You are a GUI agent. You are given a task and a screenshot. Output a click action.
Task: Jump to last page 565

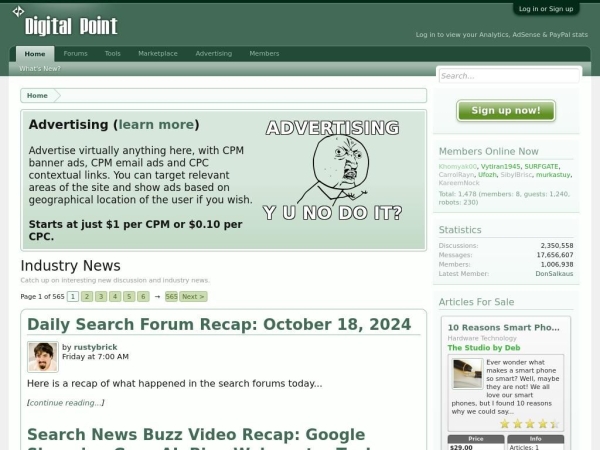tap(171, 297)
